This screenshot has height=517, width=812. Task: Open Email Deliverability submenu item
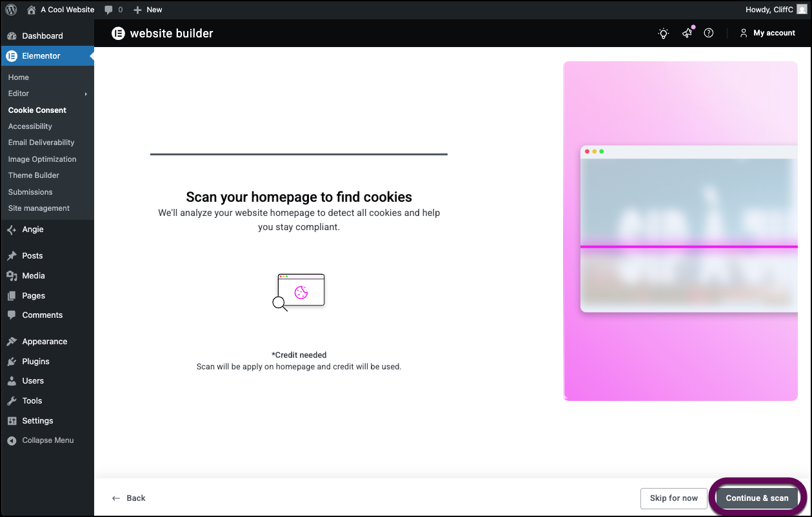[41, 142]
